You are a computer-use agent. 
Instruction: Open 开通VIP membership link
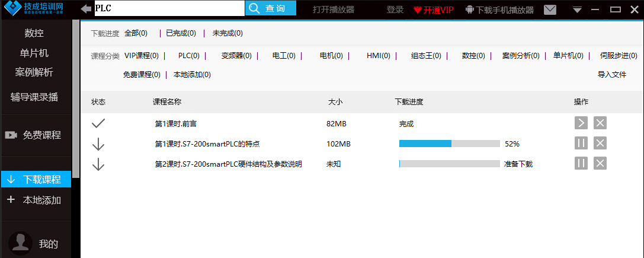click(x=434, y=9)
